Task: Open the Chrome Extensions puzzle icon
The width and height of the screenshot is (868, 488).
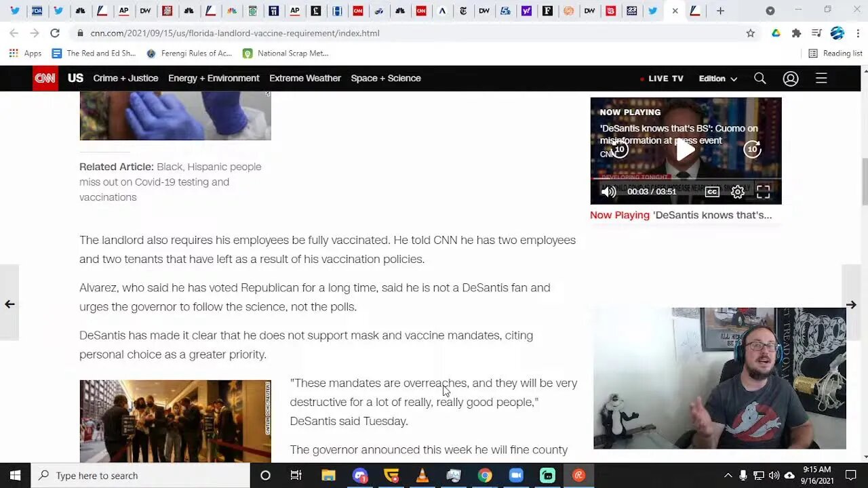Action: click(796, 33)
